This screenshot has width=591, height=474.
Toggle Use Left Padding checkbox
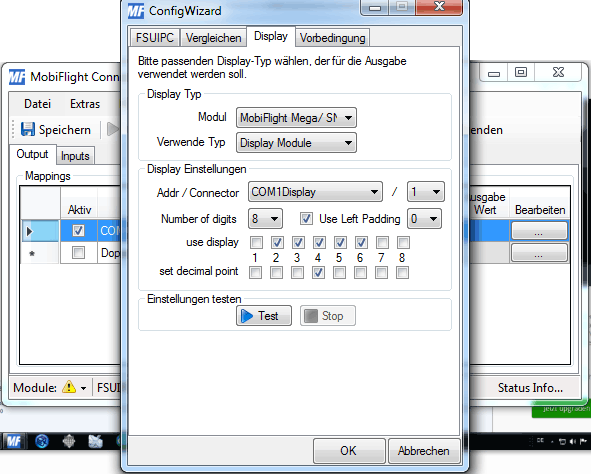click(x=306, y=219)
